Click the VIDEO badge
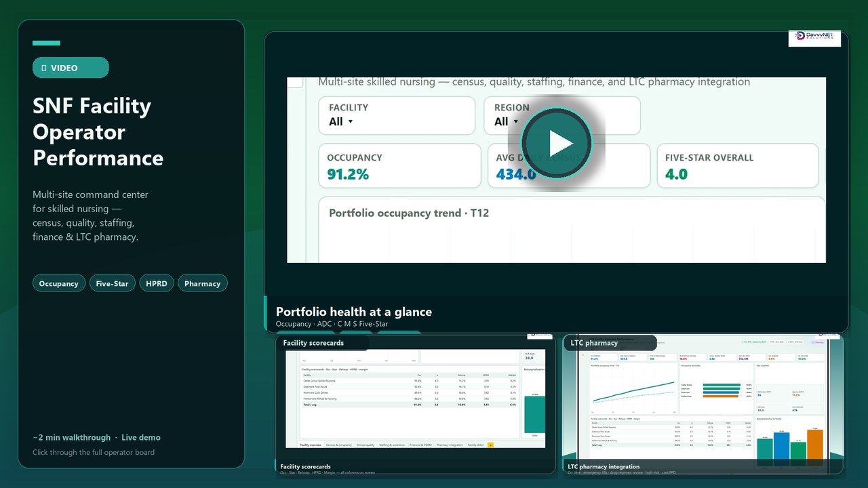Image resolution: width=868 pixels, height=488 pixels. [x=71, y=68]
